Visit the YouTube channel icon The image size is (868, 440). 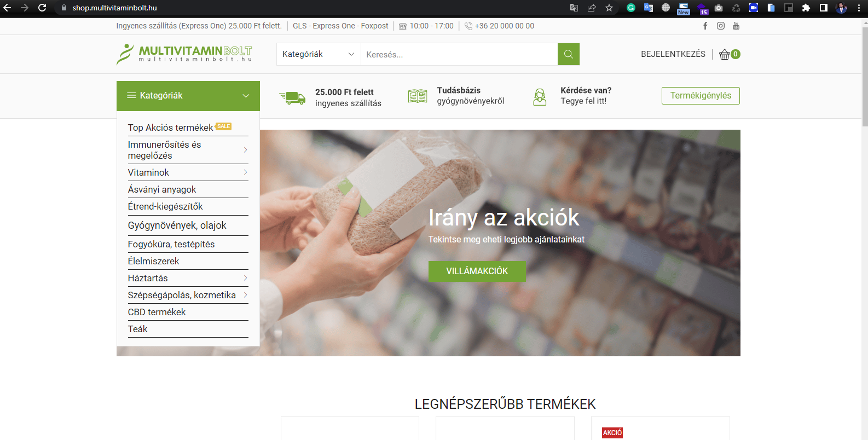point(736,26)
